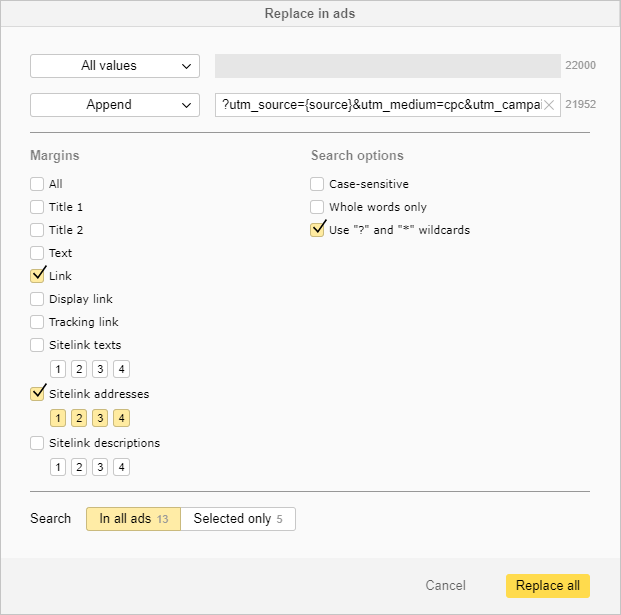The height and width of the screenshot is (615, 621).
Task: Deselect sitelink address number 4
Action: pos(121,418)
